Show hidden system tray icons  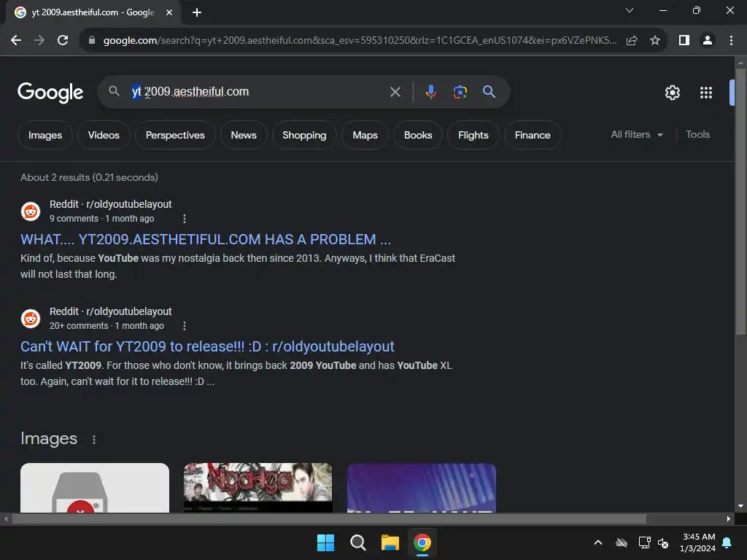point(598,542)
